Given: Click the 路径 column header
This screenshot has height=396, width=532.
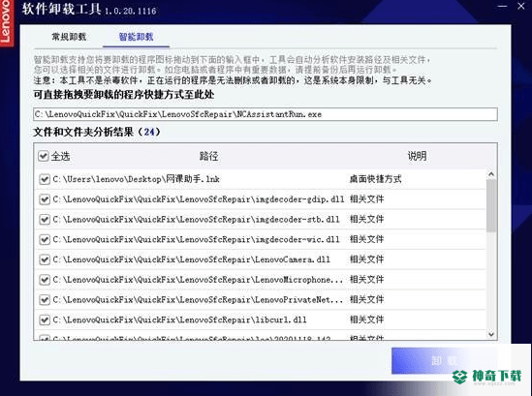Looking at the screenshot, I should pyautogui.click(x=208, y=156).
